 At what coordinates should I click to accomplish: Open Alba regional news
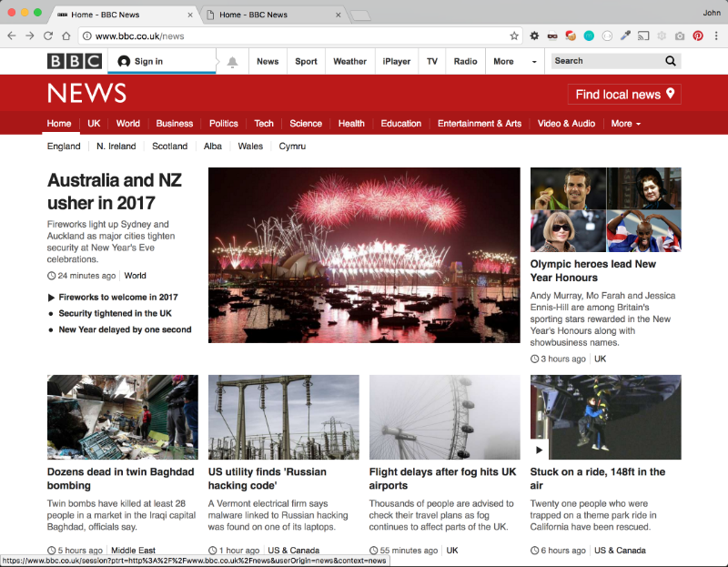(213, 147)
